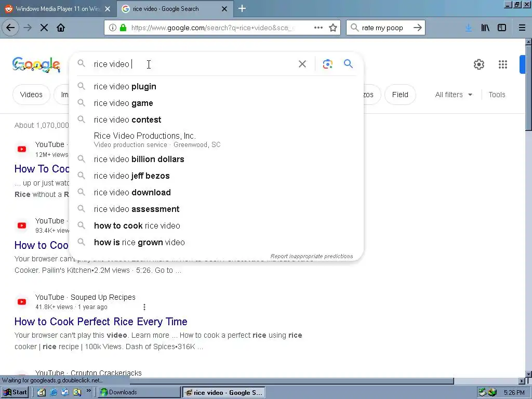This screenshot has height=399, width=532.
Task: Open the browser home page
Action: tap(61, 28)
